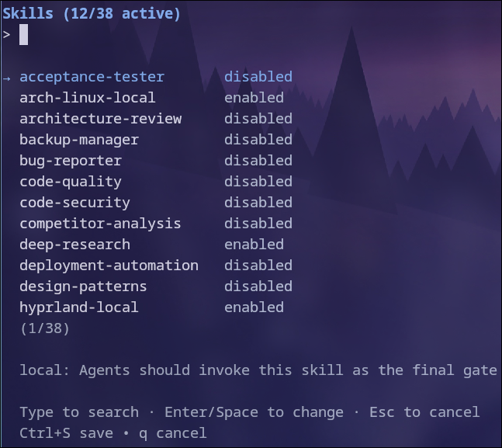This screenshot has width=502, height=448.
Task: Toggle deep-research enabled status
Action: (254, 245)
